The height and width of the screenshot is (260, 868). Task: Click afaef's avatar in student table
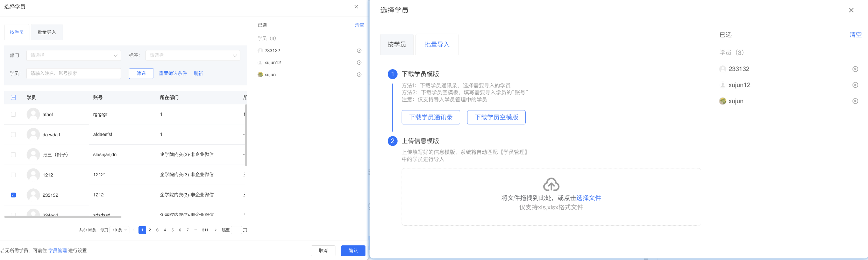(33, 114)
